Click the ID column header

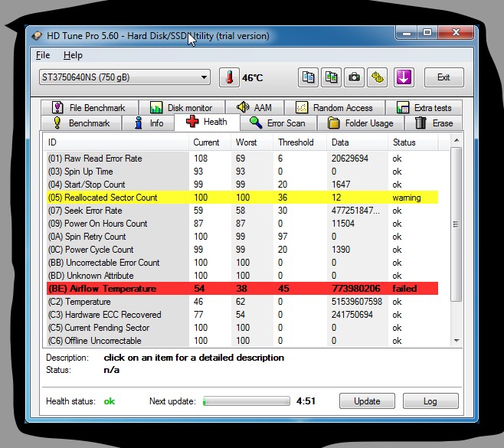[x=116, y=142]
